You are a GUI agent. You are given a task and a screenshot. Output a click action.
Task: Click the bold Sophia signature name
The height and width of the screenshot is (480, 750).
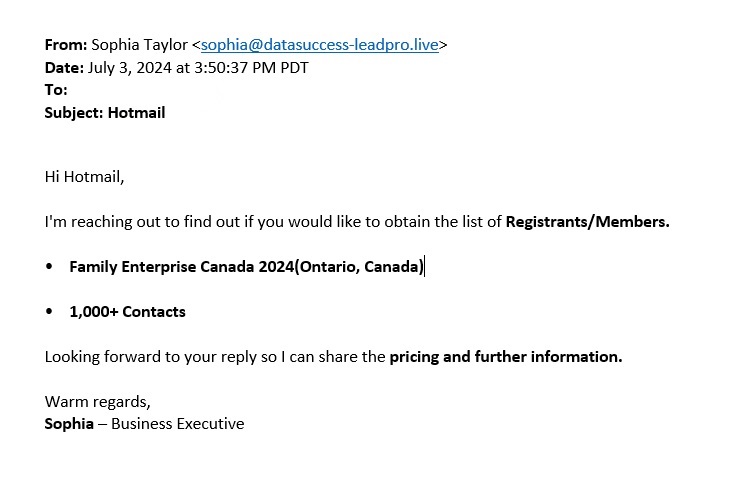[69, 424]
